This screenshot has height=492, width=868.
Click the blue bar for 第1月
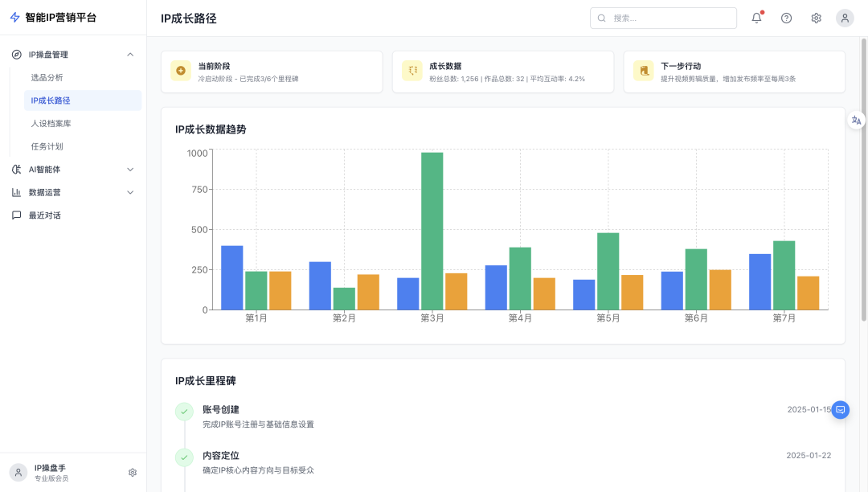click(x=232, y=278)
